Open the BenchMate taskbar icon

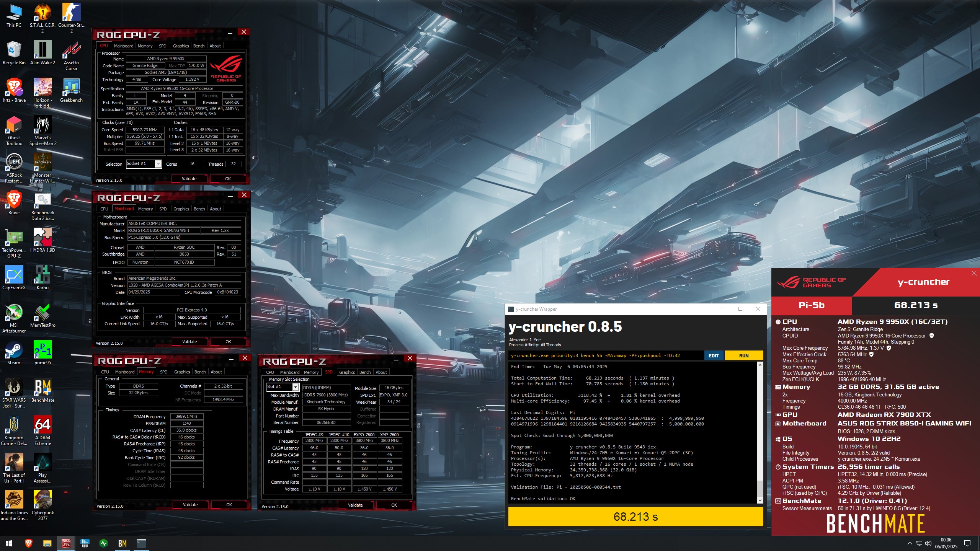pyautogui.click(x=122, y=543)
